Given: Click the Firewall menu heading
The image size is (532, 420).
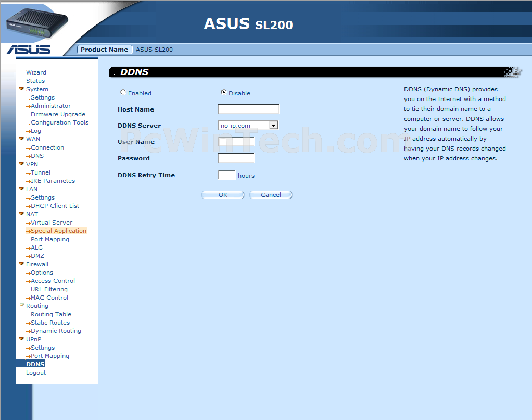Looking at the screenshot, I should [x=37, y=264].
